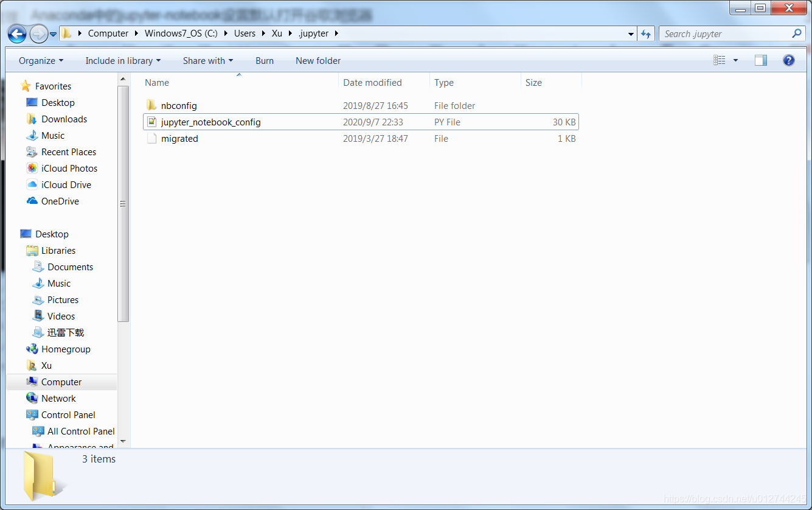This screenshot has height=510, width=812.
Task: Click navigation pane scrollbar down arrow
Action: pyautogui.click(x=123, y=441)
